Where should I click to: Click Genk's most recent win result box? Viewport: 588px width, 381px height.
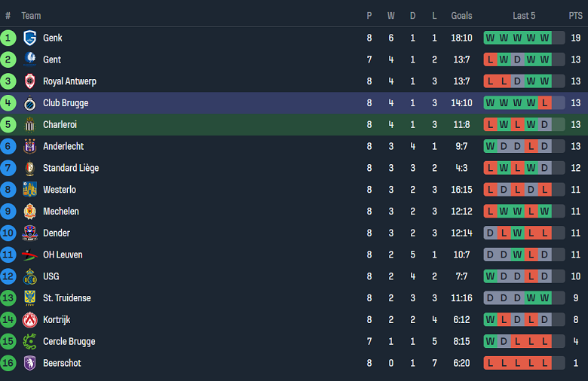click(544, 38)
